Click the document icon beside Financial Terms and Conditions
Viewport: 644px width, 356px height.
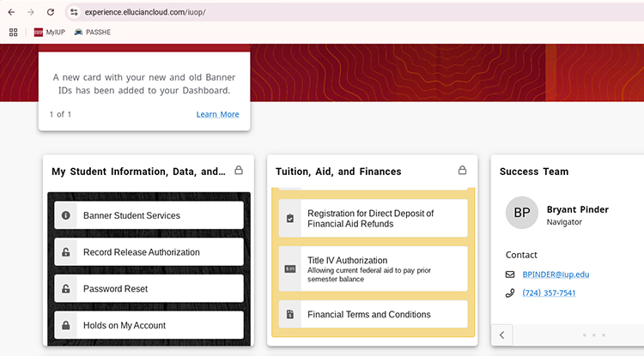coord(290,314)
